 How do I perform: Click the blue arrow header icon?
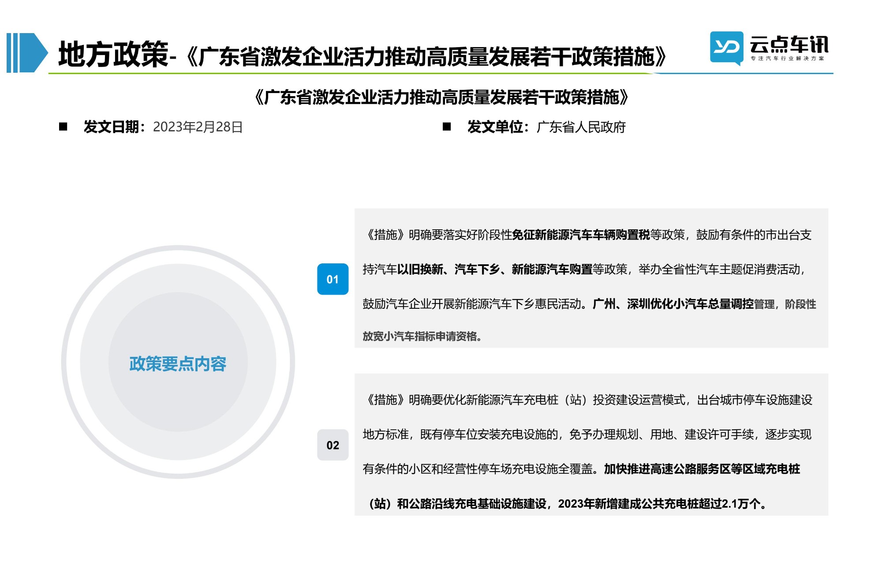click(x=27, y=52)
